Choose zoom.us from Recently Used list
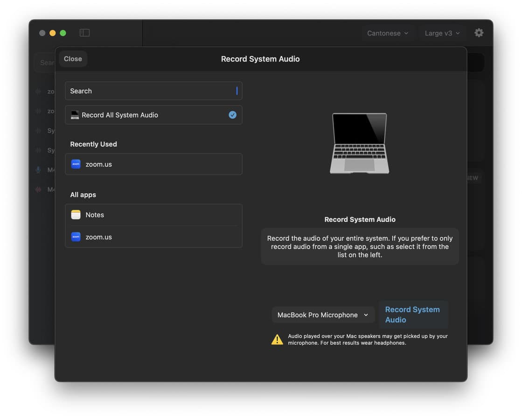Image resolution: width=522 pixels, height=420 pixels. [153, 164]
